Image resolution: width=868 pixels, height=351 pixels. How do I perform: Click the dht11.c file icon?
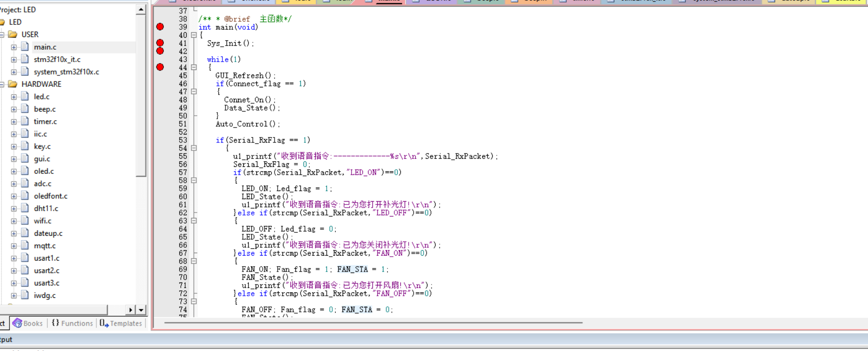[25, 208]
